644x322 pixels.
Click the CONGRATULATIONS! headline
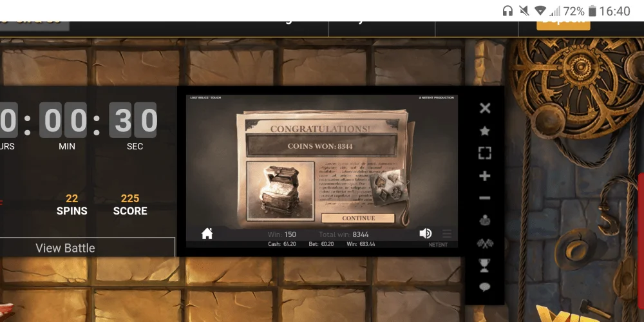tap(320, 129)
